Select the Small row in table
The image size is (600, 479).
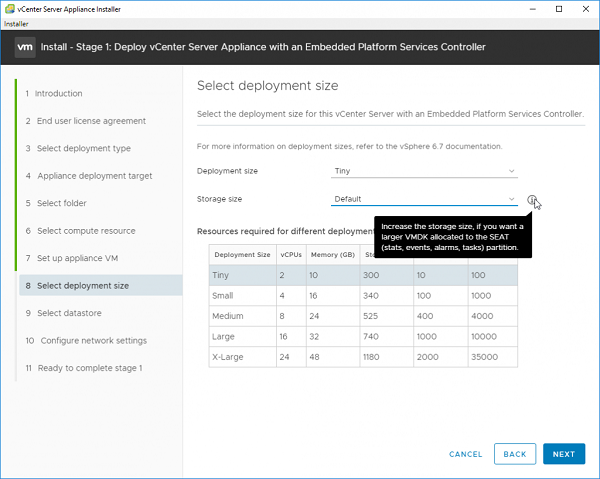pyautogui.click(x=363, y=296)
